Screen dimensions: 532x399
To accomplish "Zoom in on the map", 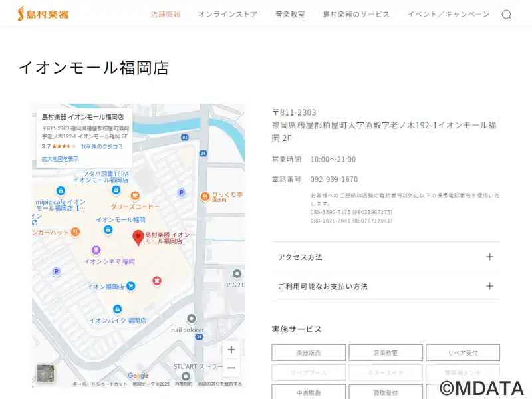I will click(x=231, y=350).
